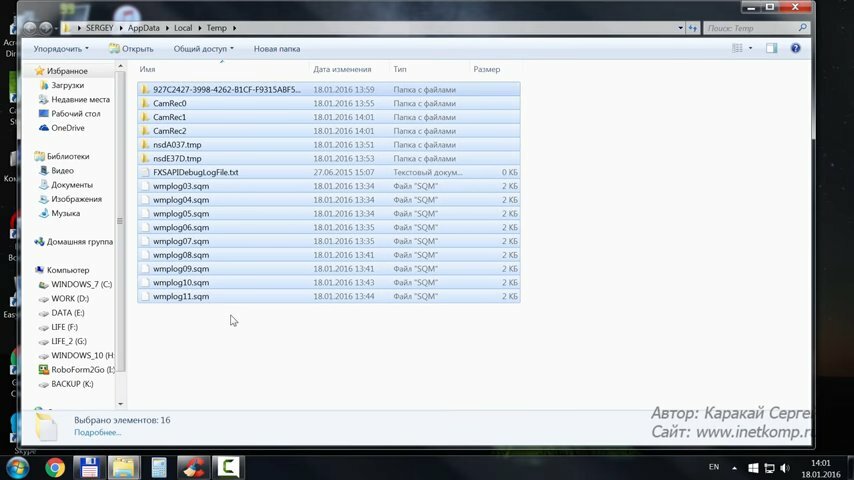Expand the arrow after Temp in breadcrumb

(x=234, y=28)
